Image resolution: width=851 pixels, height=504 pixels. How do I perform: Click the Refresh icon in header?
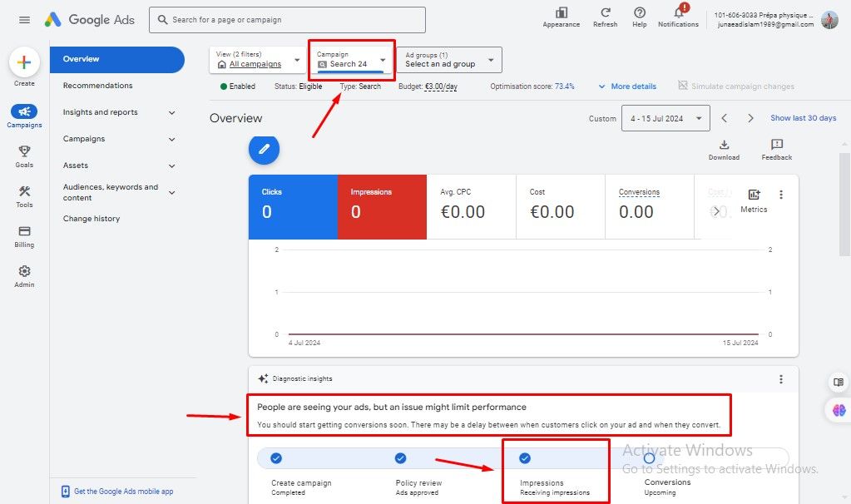605,13
